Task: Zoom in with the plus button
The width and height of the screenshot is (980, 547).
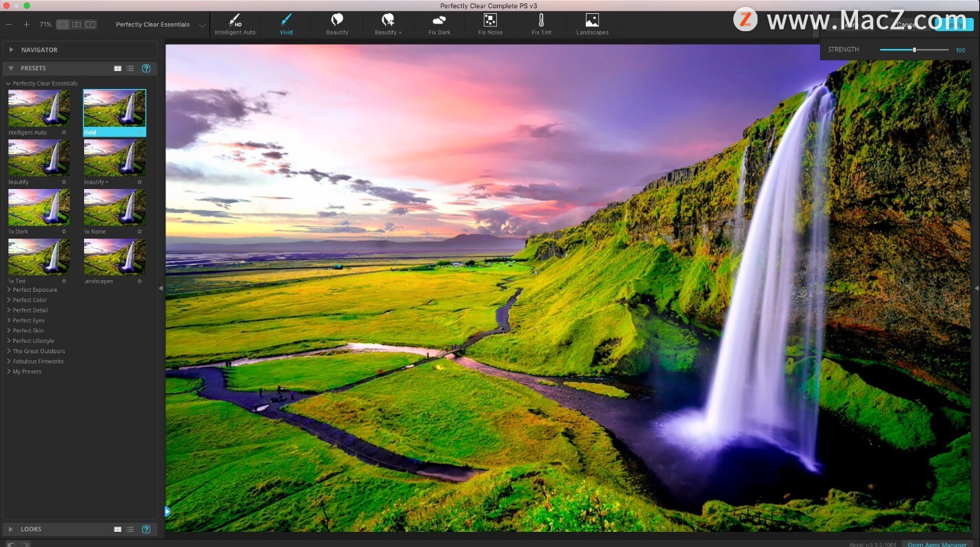Action: [x=26, y=24]
